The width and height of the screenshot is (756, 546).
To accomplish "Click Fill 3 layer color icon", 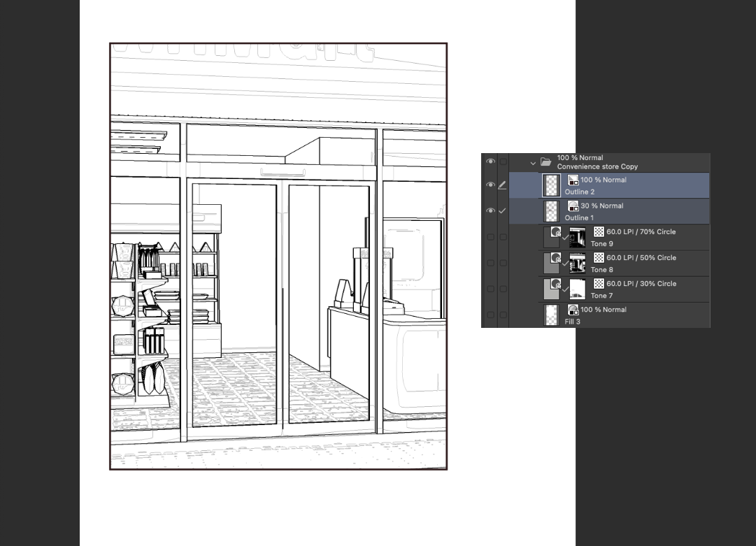I will (x=573, y=310).
